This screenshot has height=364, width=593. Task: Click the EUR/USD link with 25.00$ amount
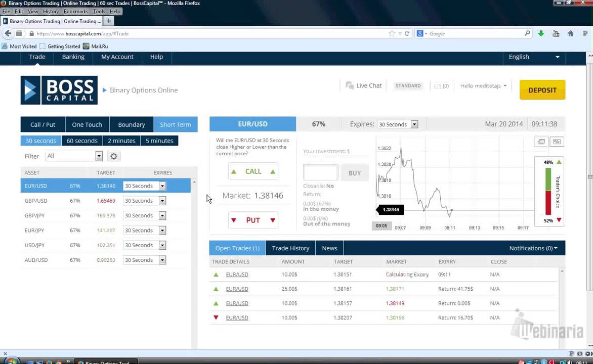point(237,289)
